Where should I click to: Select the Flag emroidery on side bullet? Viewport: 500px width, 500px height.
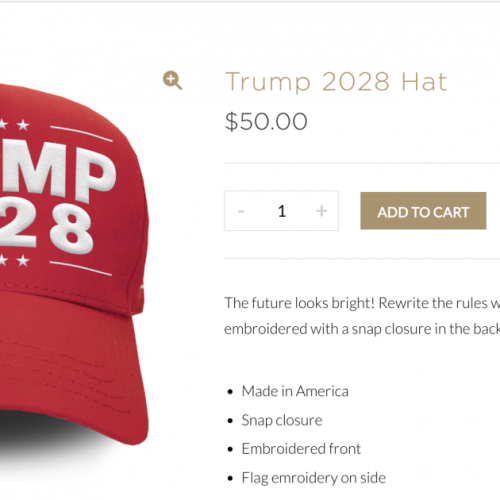point(314,478)
